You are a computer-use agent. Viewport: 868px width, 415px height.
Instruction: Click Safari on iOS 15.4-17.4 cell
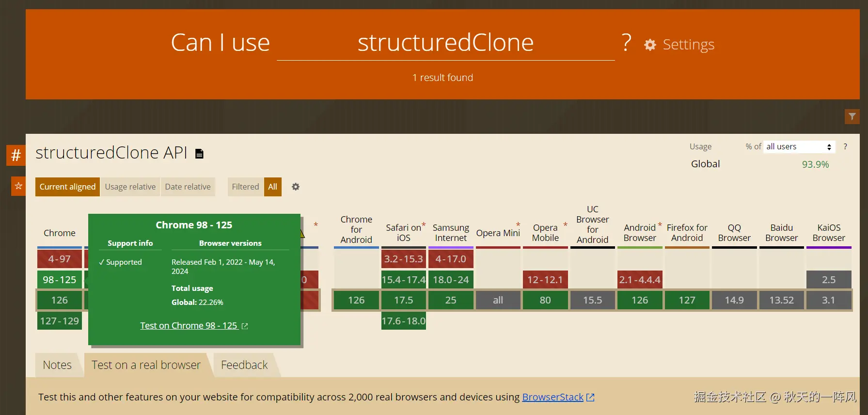point(404,280)
